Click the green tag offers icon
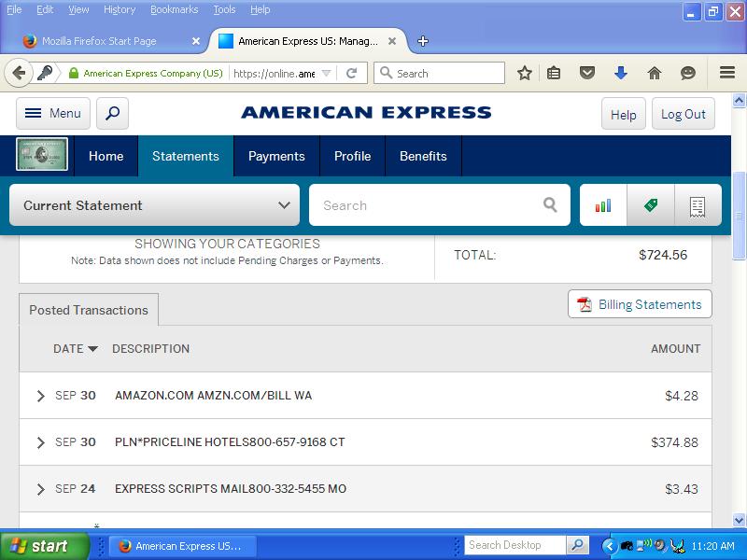Image resolution: width=747 pixels, height=560 pixels. tap(651, 205)
